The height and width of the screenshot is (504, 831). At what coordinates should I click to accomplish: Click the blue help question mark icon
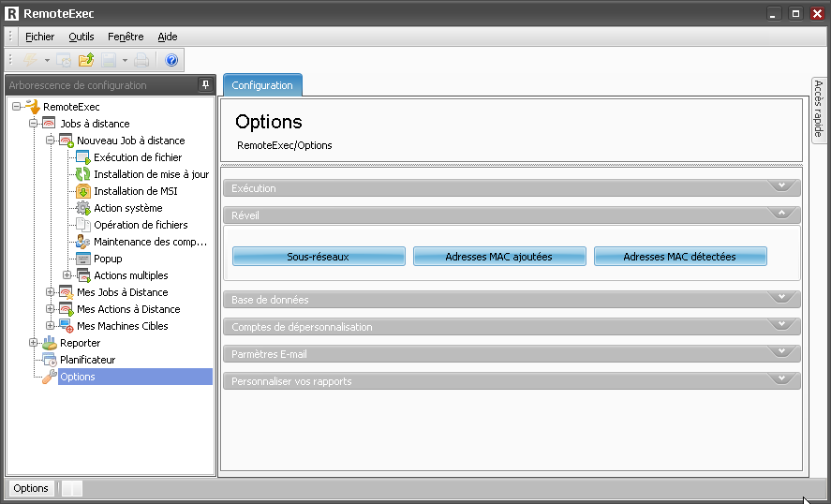[x=171, y=60]
